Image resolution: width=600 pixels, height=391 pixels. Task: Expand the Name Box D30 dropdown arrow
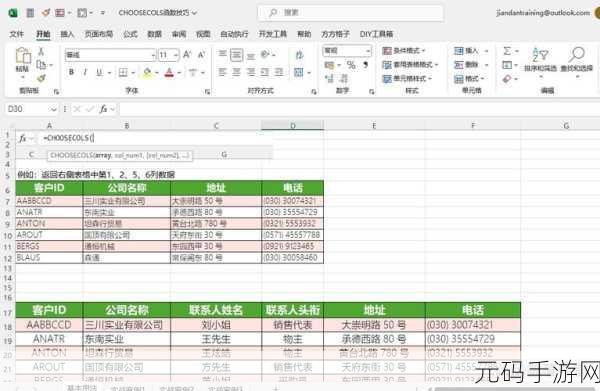pyautogui.click(x=53, y=109)
